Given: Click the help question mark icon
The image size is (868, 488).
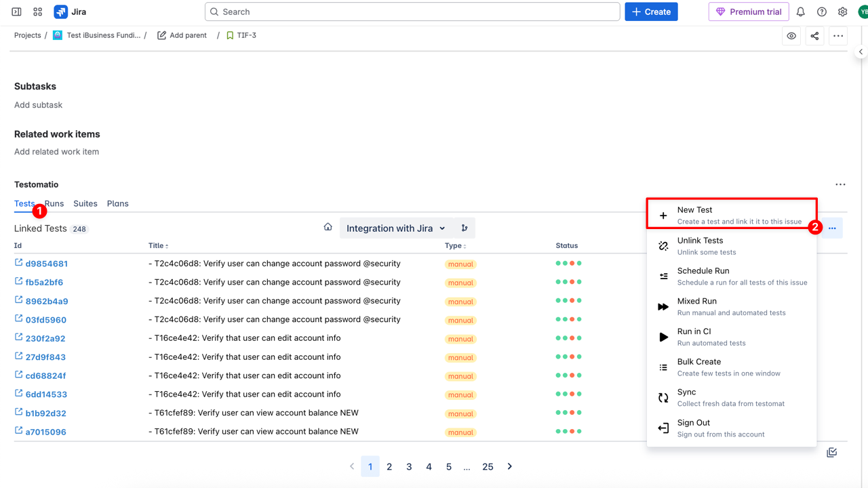Looking at the screenshot, I should pos(821,12).
